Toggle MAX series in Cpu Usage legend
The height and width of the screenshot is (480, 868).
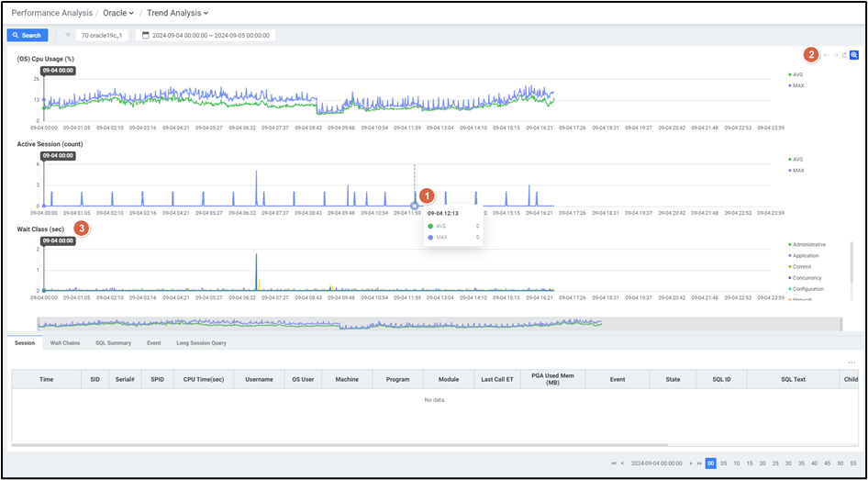point(796,85)
